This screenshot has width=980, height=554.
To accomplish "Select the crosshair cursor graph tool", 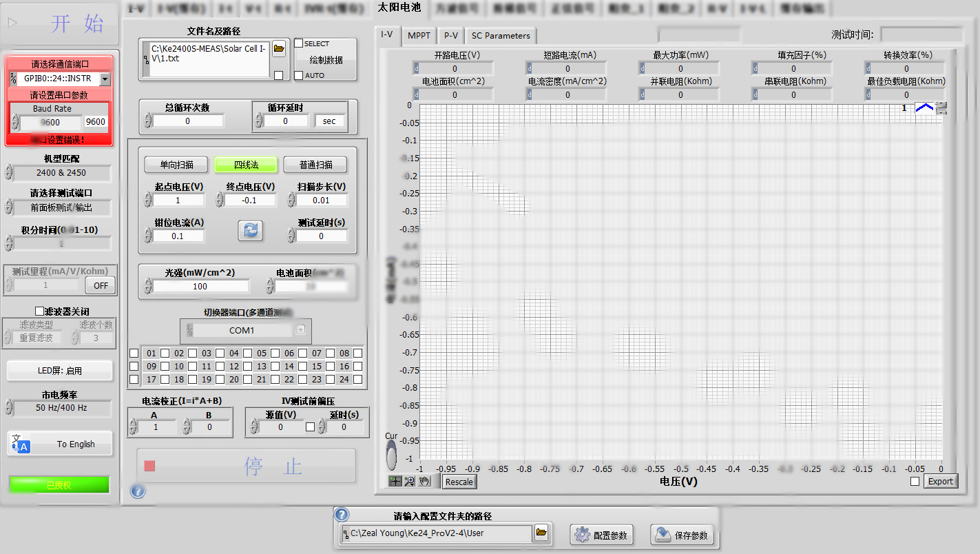I will (x=395, y=481).
